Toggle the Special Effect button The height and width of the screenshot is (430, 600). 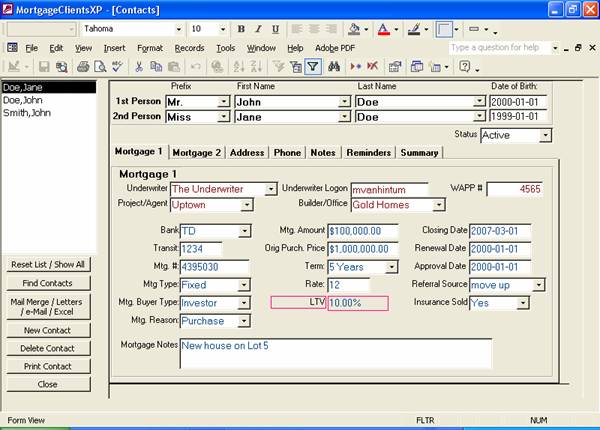coord(443,29)
